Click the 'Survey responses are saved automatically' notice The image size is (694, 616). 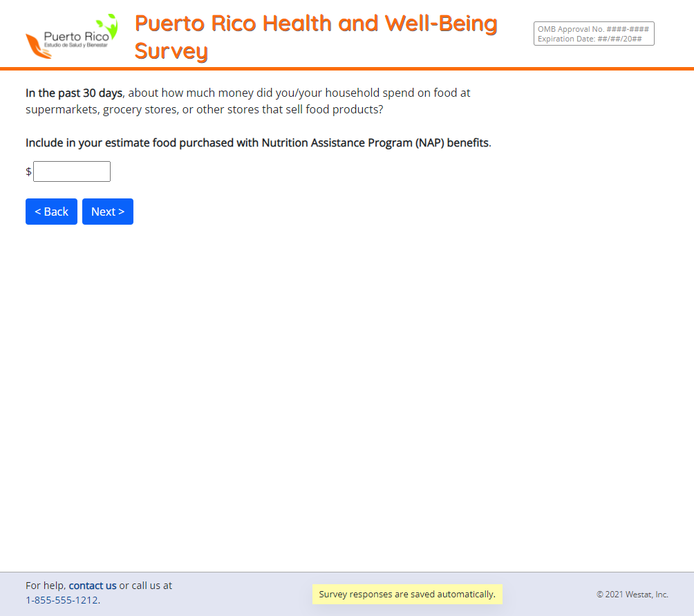pos(407,594)
